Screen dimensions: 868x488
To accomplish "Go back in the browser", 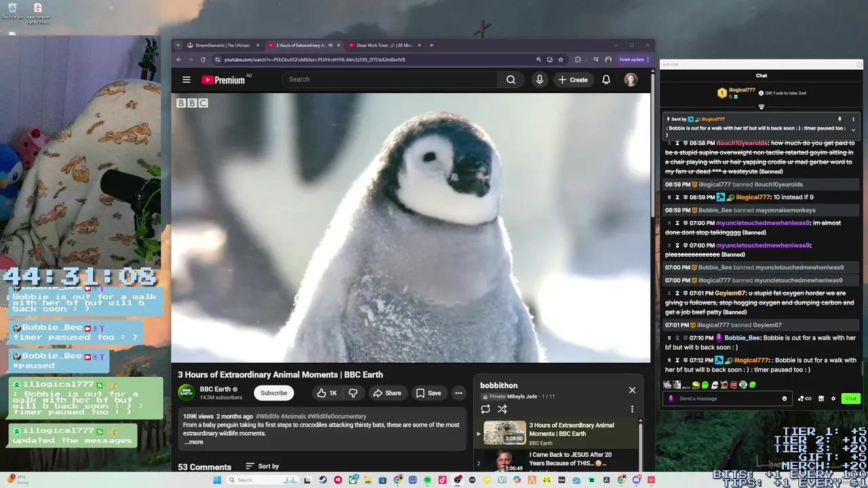I will pos(179,60).
